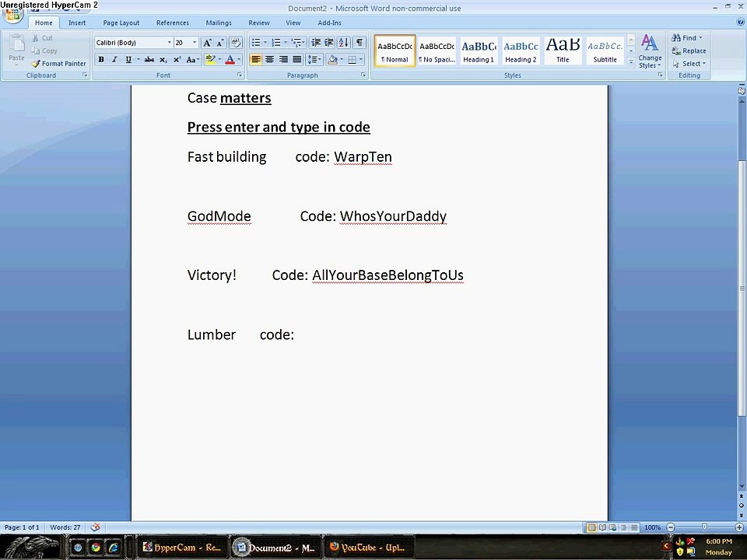
Task: Clear formatting with the eraser icon
Action: pos(235,43)
